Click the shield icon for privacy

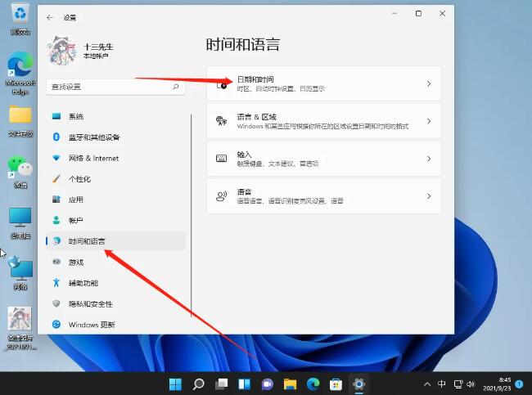coord(56,303)
